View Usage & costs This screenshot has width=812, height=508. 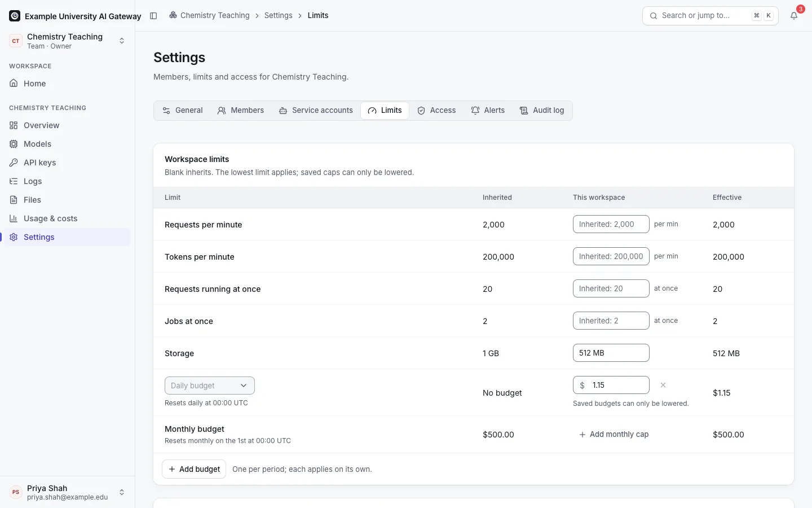[x=68, y=218]
